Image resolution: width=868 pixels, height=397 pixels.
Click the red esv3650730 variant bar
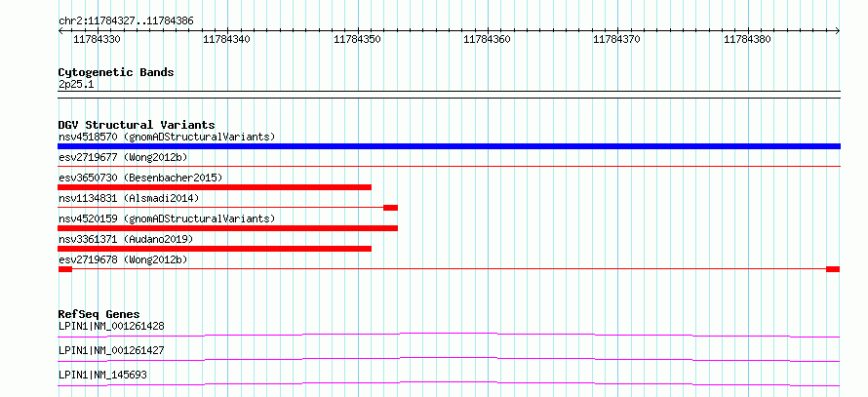click(x=215, y=187)
